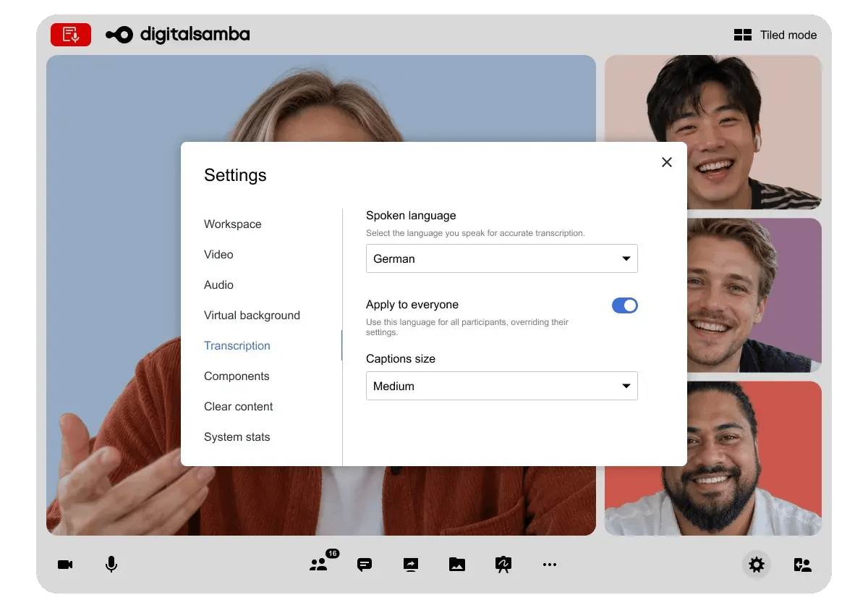Select top participant video tile, striped shirt

(x=713, y=132)
